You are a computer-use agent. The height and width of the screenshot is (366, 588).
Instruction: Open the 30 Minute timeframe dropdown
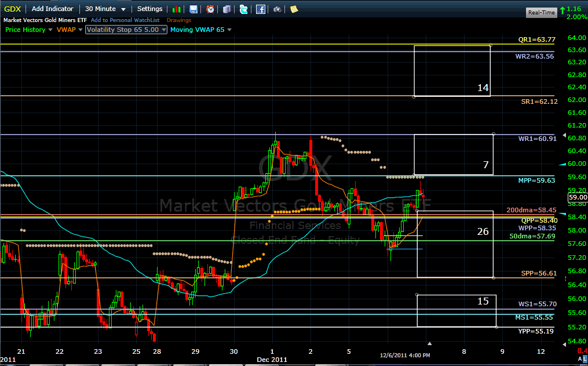click(x=105, y=9)
